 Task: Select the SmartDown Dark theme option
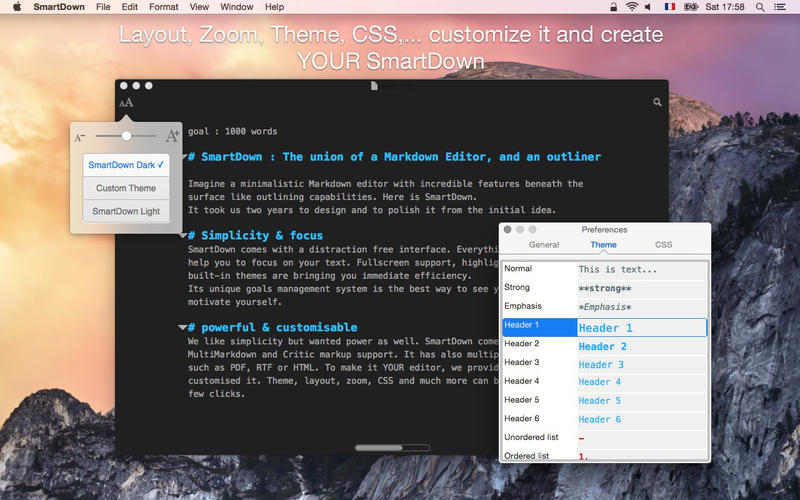[x=126, y=165]
